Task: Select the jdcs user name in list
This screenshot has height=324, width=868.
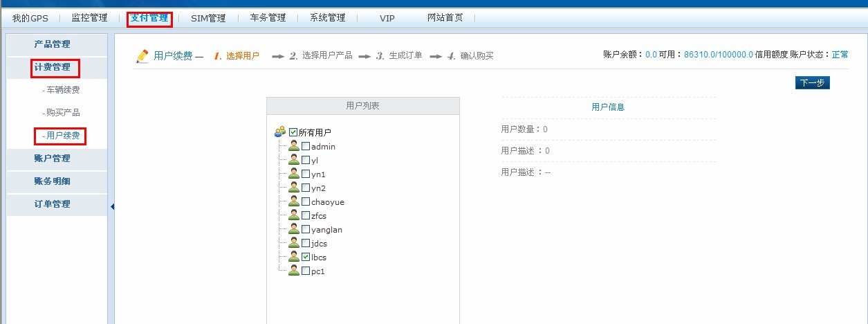Action: click(319, 244)
